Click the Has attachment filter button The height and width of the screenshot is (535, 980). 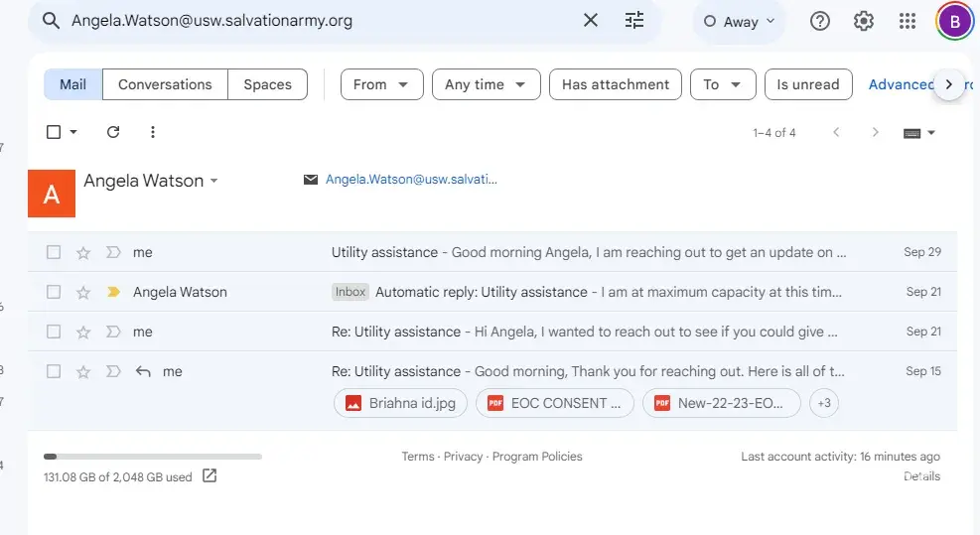pyautogui.click(x=616, y=84)
